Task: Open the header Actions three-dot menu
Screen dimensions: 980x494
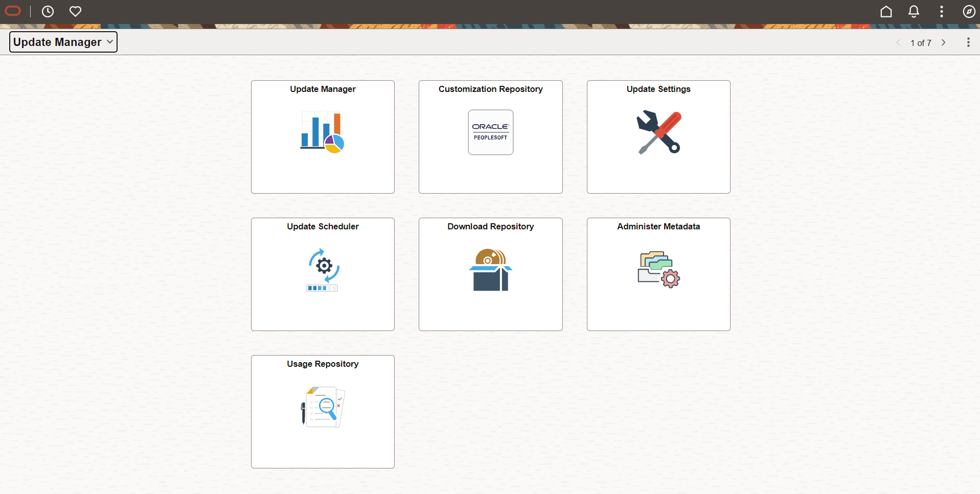Action: [941, 11]
